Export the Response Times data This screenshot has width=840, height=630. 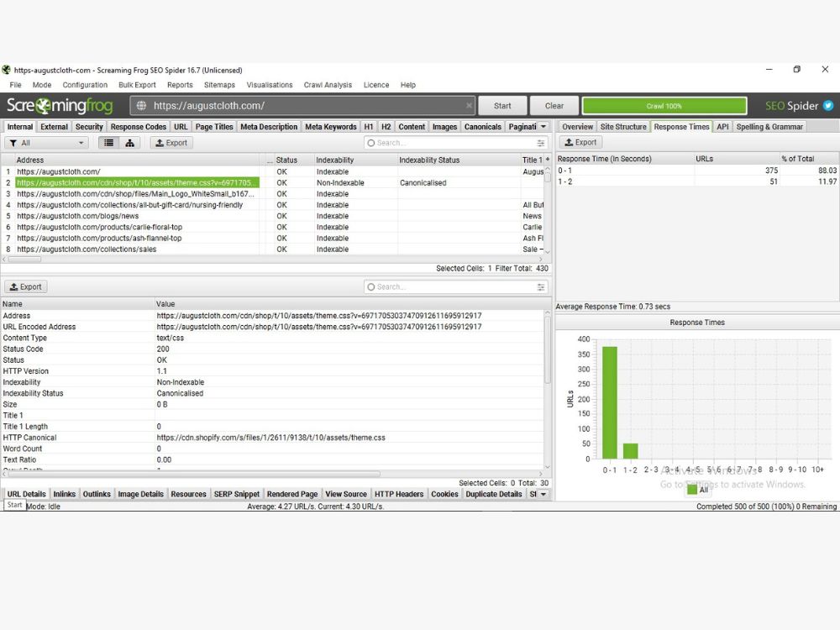pos(580,143)
